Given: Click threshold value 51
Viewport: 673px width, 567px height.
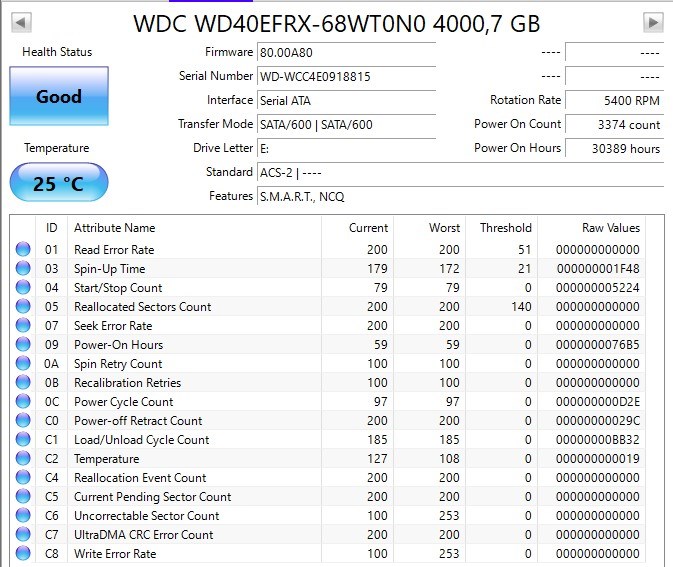Looking at the screenshot, I should tap(524, 249).
